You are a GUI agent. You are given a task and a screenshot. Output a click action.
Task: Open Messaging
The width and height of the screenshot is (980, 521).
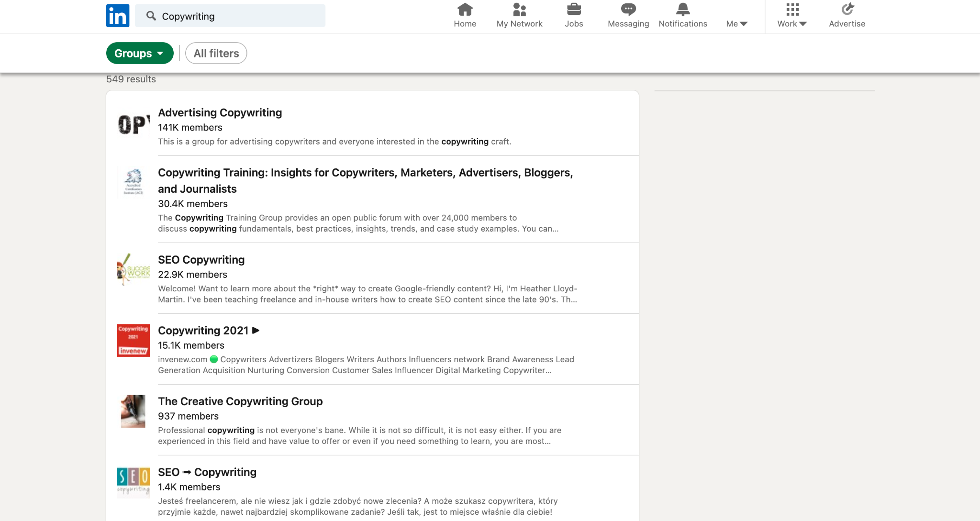[627, 14]
